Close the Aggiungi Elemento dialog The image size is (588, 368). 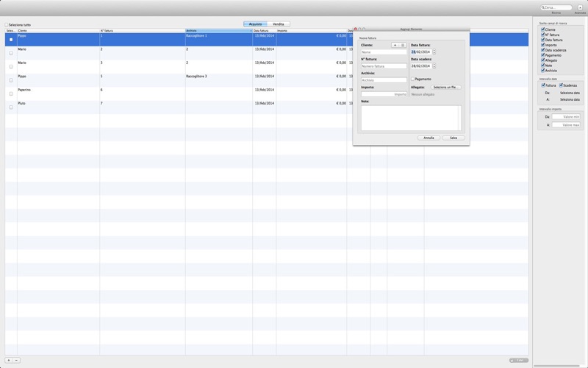356,29
